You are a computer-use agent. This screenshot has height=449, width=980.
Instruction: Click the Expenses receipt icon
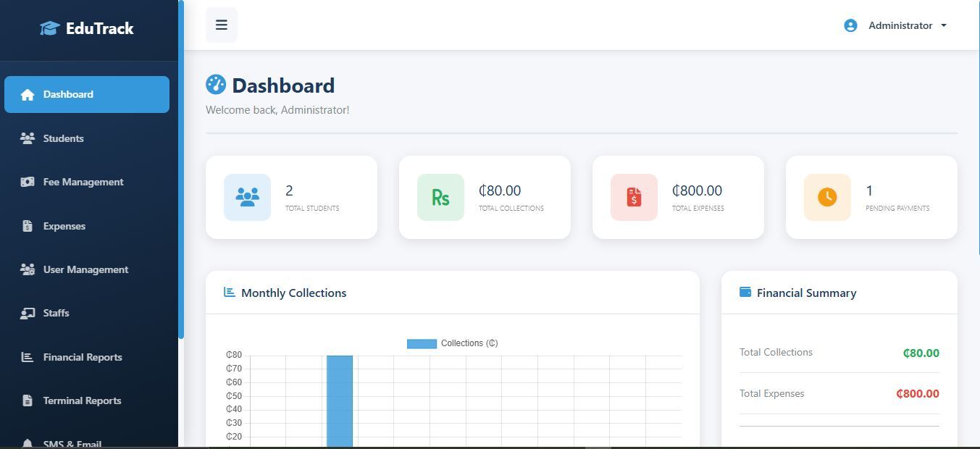pyautogui.click(x=28, y=226)
